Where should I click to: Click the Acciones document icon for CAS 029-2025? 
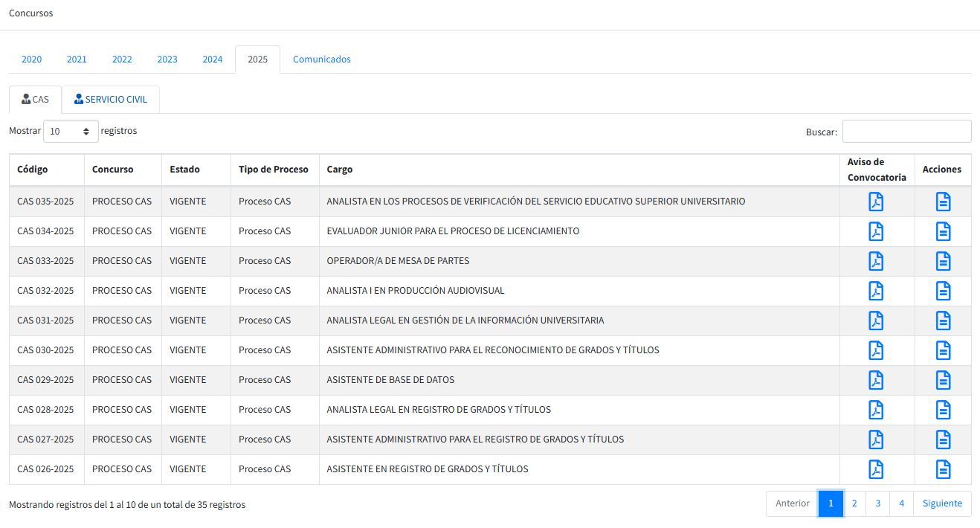(943, 380)
